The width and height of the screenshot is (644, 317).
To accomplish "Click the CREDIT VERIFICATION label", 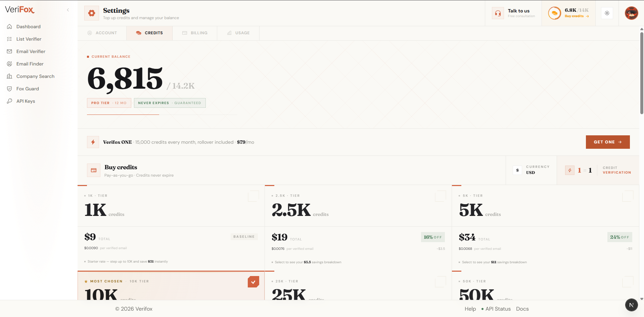I will [617, 170].
